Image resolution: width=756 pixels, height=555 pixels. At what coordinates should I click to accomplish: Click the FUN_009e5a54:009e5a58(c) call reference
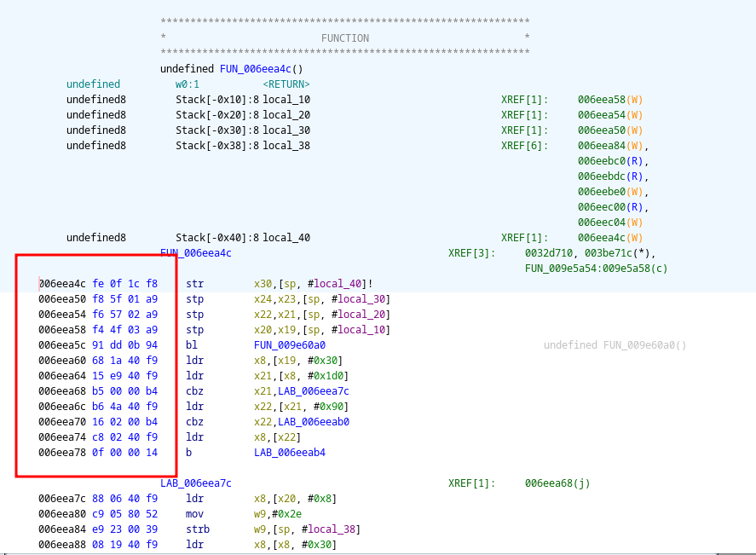pos(596,269)
